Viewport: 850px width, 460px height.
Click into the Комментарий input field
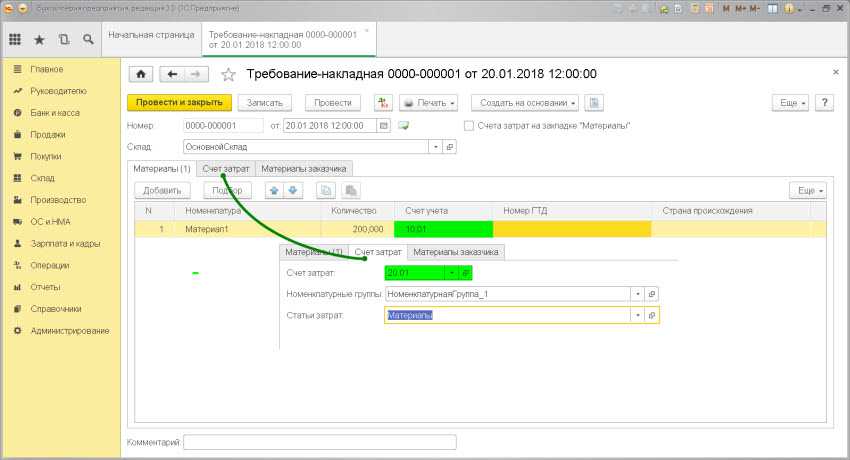320,441
